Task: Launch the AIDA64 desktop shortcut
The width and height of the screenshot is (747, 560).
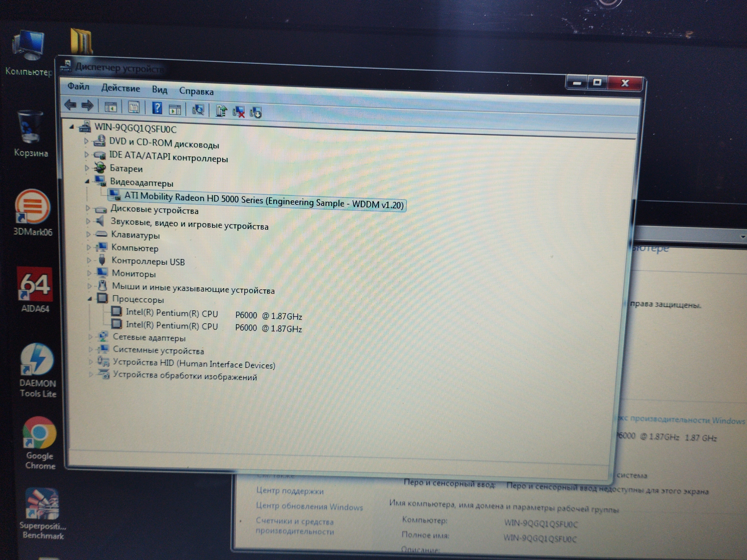Action: pos(35,290)
